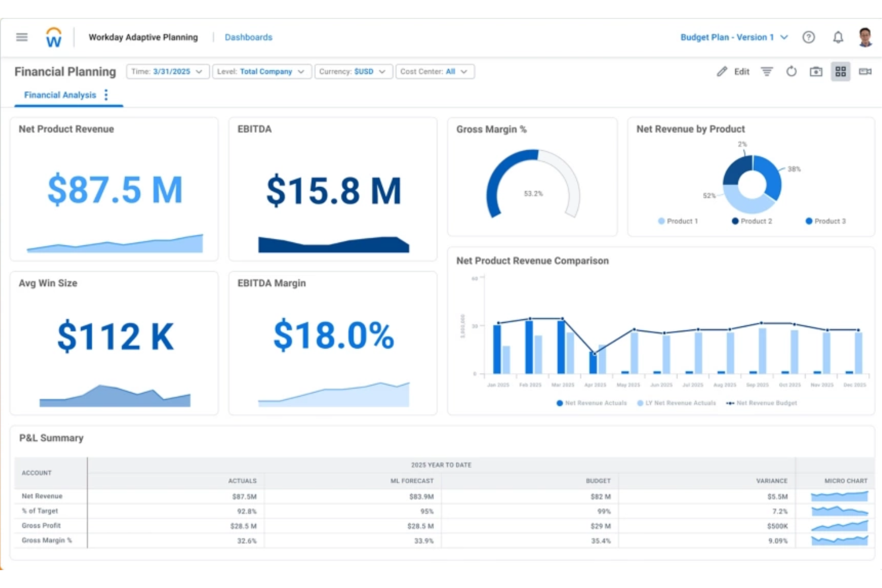The width and height of the screenshot is (882, 588).
Task: Open the help question mark icon
Action: [x=809, y=37]
